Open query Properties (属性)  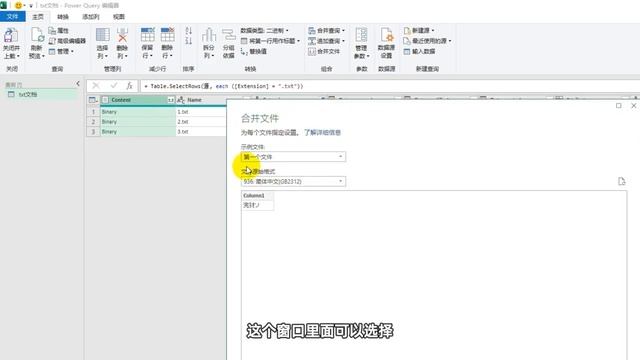pos(58,31)
